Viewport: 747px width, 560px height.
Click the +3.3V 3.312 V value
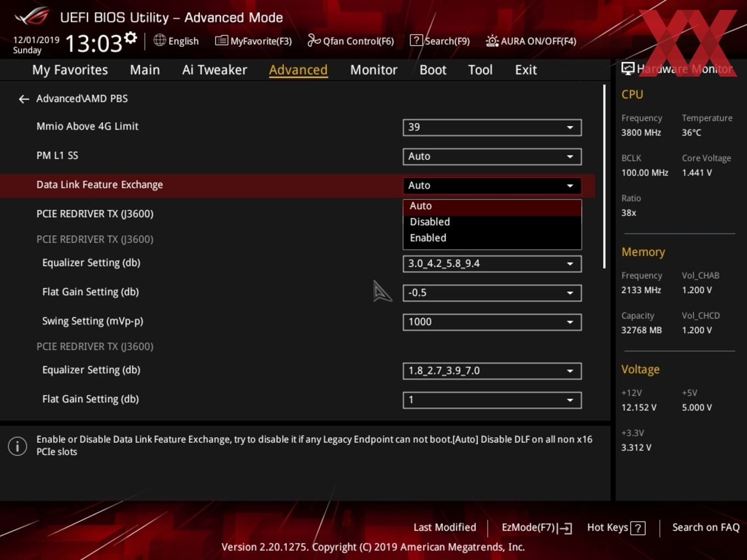636,448
